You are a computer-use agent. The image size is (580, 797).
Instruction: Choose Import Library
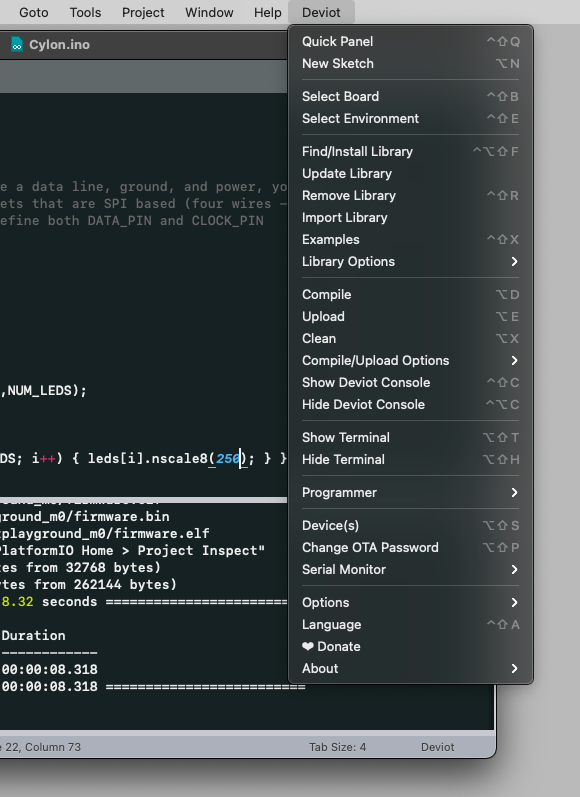pos(410,218)
